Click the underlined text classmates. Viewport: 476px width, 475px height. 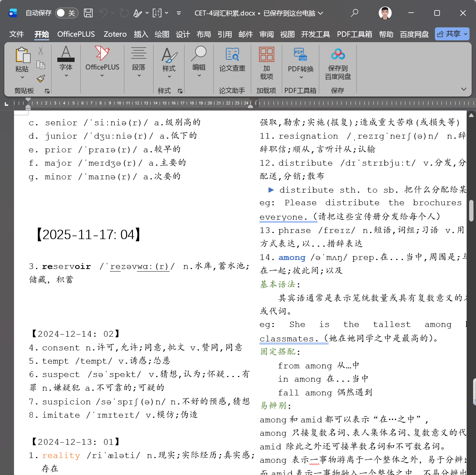pyautogui.click(x=289, y=339)
